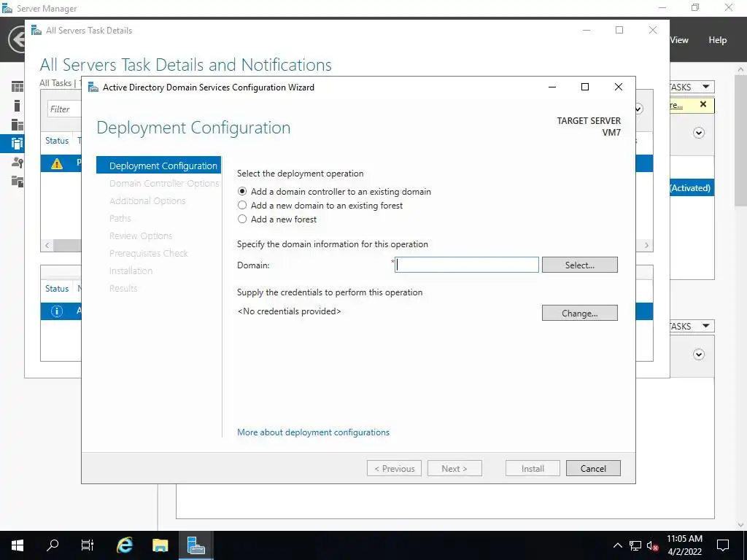Open the Windows Start menu
This screenshot has width=747, height=560.
point(18,545)
